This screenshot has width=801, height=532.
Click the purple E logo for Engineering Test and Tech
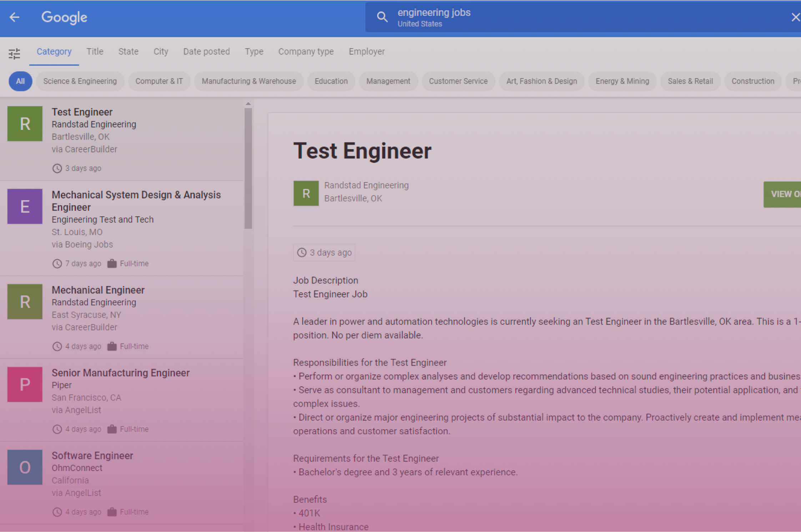[25, 206]
